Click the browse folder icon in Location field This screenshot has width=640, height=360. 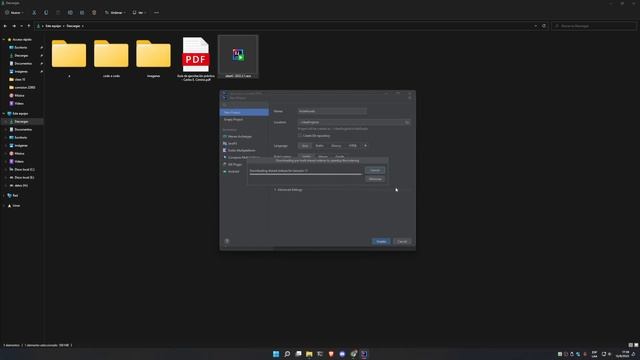coord(407,122)
